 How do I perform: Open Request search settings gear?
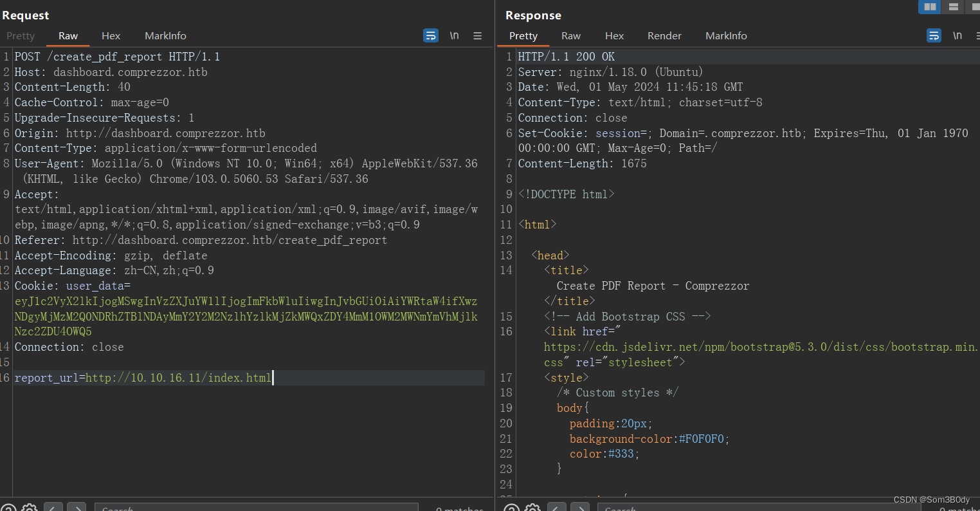tap(30, 507)
